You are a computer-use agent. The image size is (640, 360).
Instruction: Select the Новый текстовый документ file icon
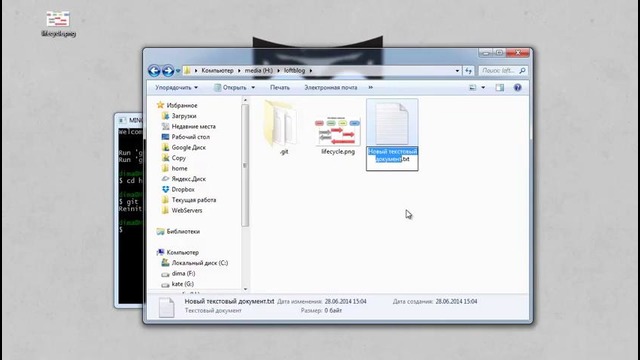[392, 123]
